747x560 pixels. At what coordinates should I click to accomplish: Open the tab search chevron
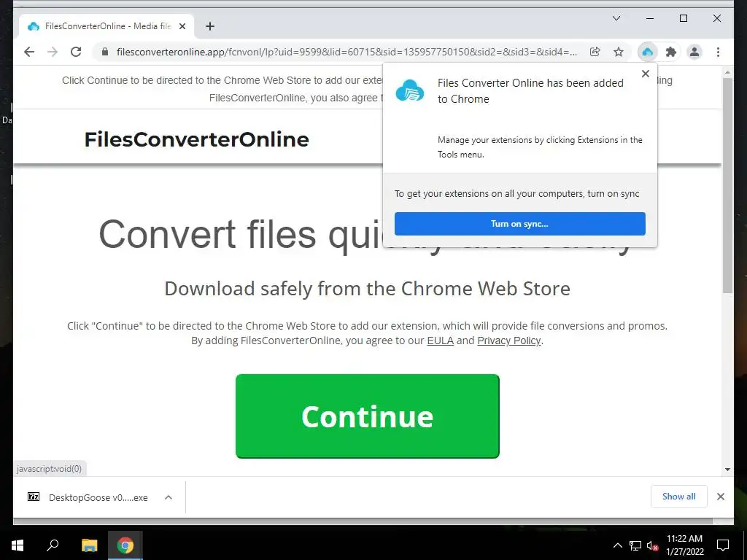616,18
